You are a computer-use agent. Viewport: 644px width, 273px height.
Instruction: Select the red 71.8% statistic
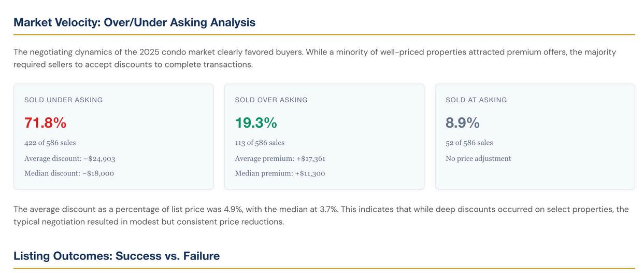46,123
